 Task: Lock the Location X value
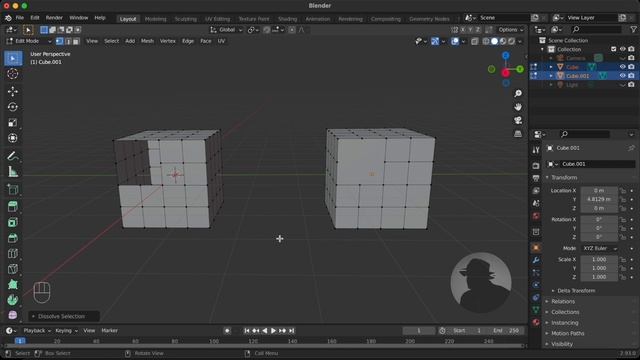[x=622, y=191]
